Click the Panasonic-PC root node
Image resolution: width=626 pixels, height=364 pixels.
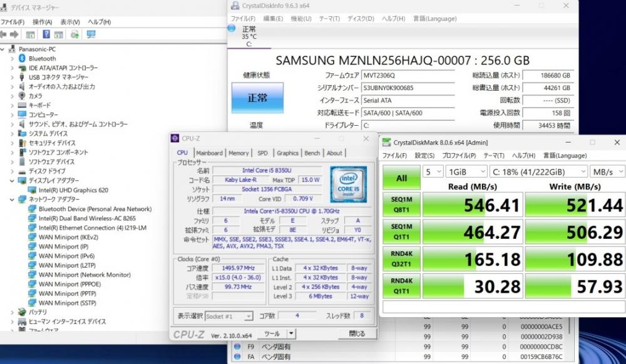37,49
